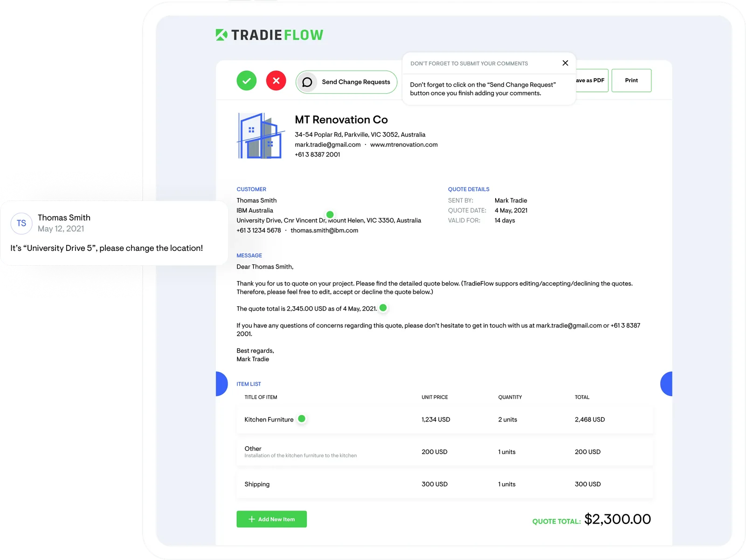Click the customer phone +61 3 1234 5678
Screen dimensions: 746x560
pos(259,230)
